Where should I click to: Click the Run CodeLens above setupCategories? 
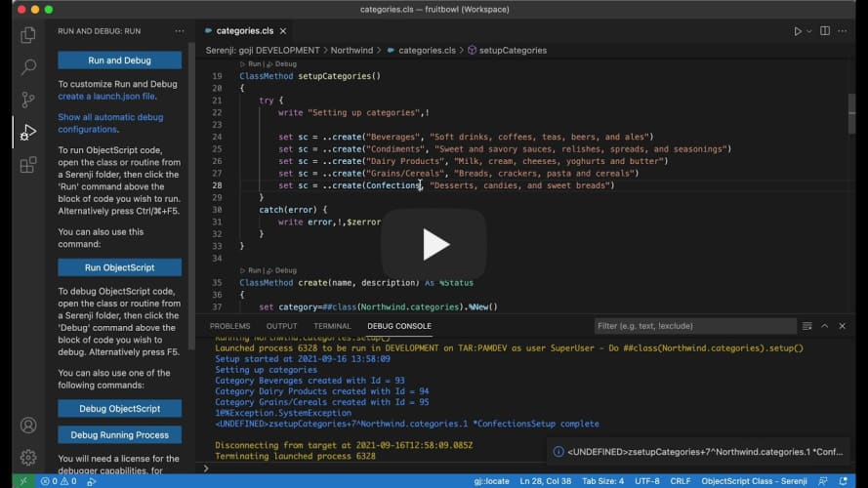[254, 64]
